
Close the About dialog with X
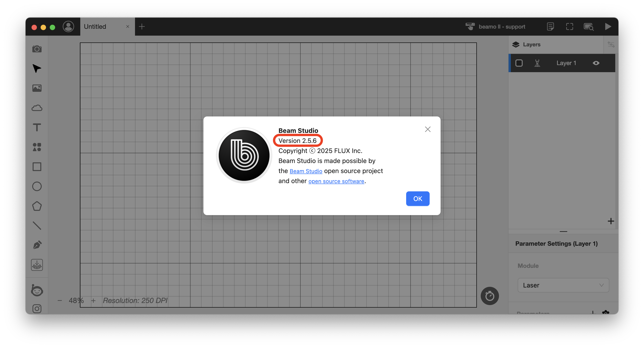[x=428, y=129]
